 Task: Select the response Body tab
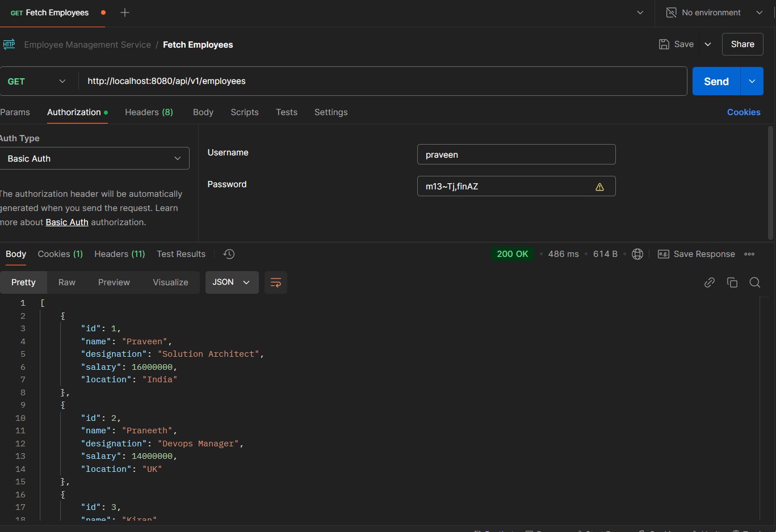pos(16,254)
